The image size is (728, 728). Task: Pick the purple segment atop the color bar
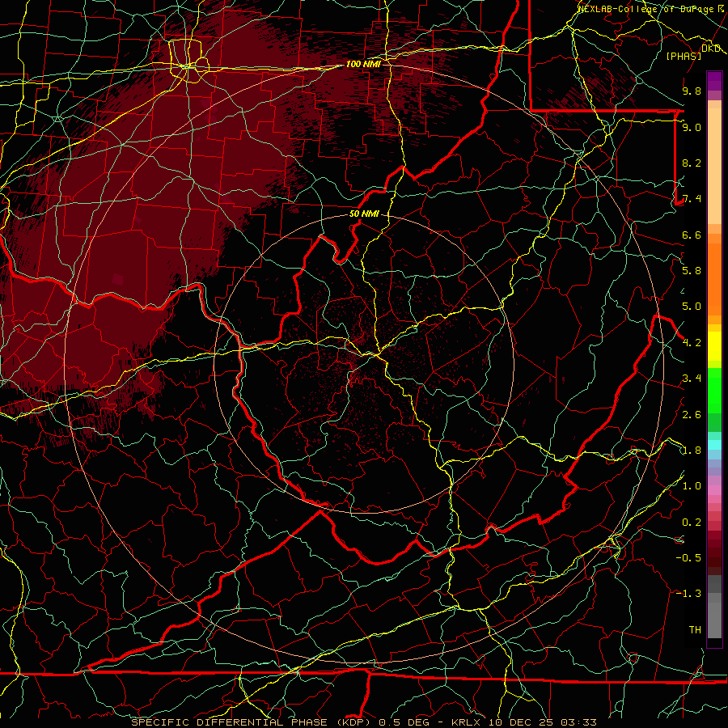click(x=714, y=81)
